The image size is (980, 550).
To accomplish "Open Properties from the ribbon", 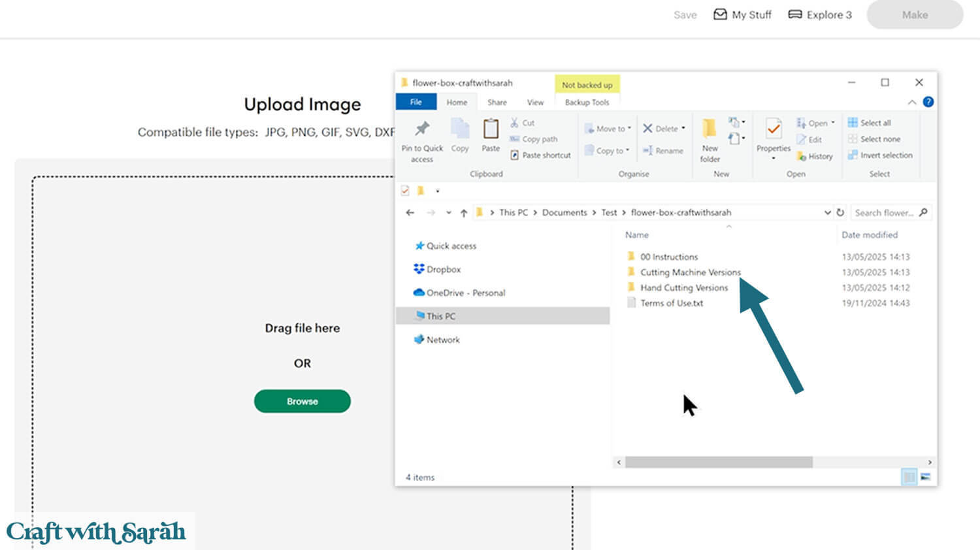I will 774,129.
